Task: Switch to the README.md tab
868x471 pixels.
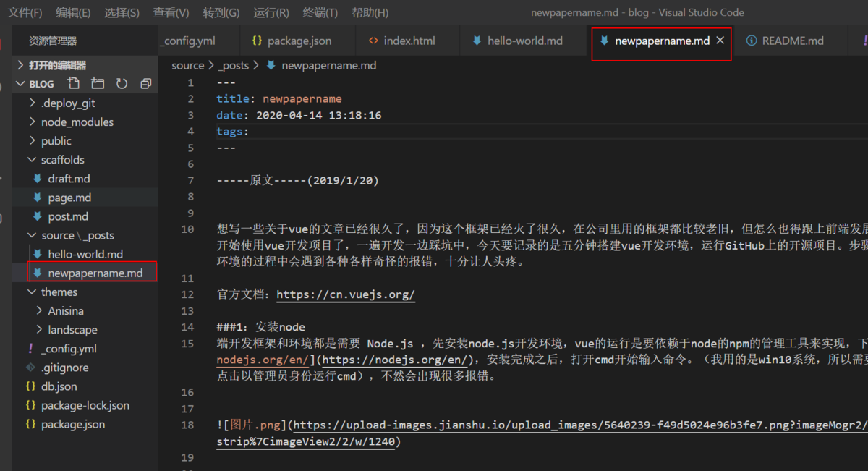Action: click(785, 41)
